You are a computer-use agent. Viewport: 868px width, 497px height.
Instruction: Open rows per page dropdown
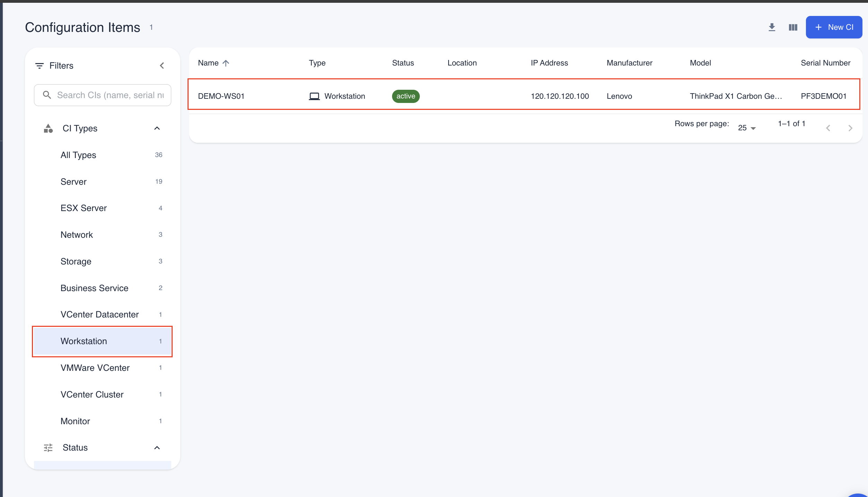(x=747, y=128)
